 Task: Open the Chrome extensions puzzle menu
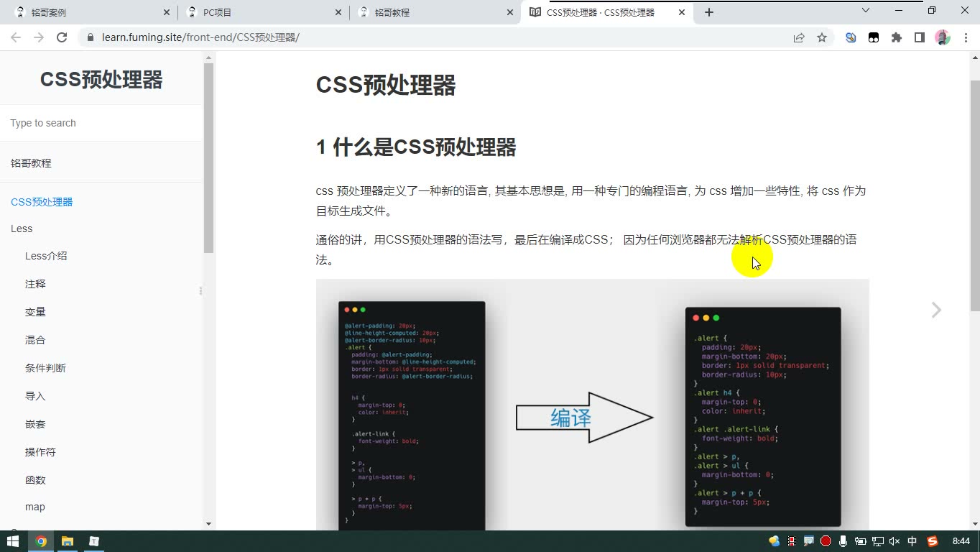897,37
